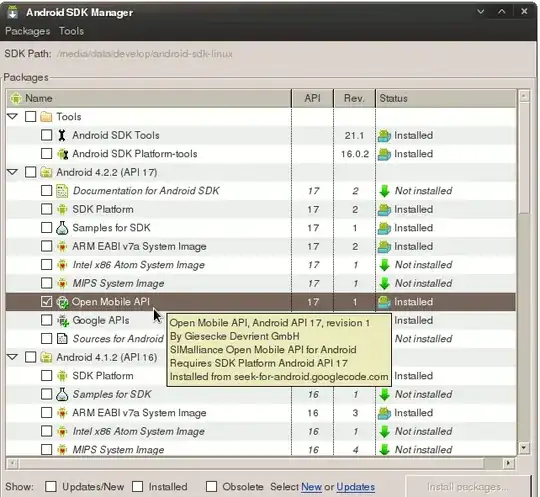Screen dimensions: 540x497
Task: Click the SDK Path field
Action: click(x=145, y=54)
